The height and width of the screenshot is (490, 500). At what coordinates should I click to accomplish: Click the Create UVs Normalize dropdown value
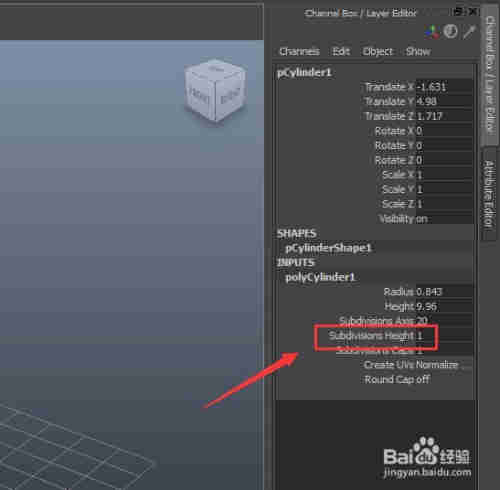point(444,365)
